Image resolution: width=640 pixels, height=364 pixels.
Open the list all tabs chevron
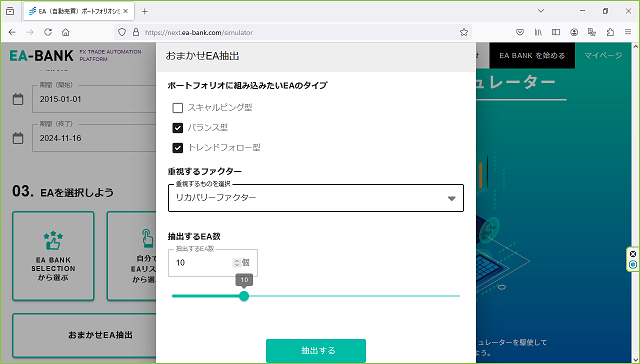[541, 11]
